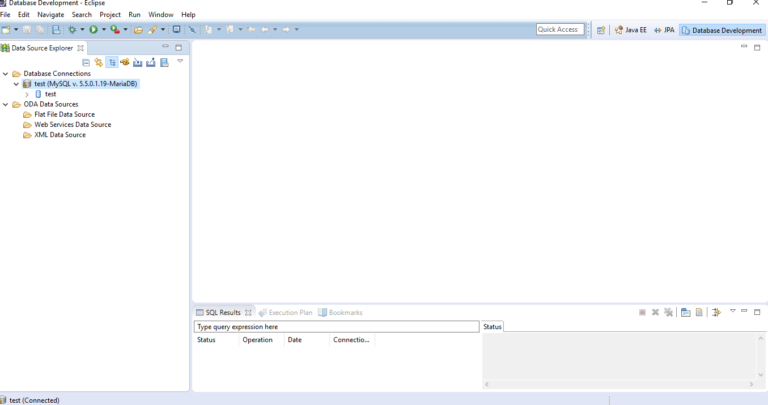Viewport: 768px width, 405px height.
Task: Select the Status tab in SQL Results
Action: (x=493, y=327)
